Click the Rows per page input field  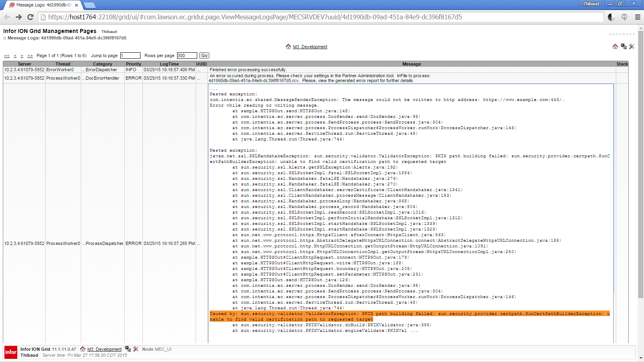coord(187,56)
